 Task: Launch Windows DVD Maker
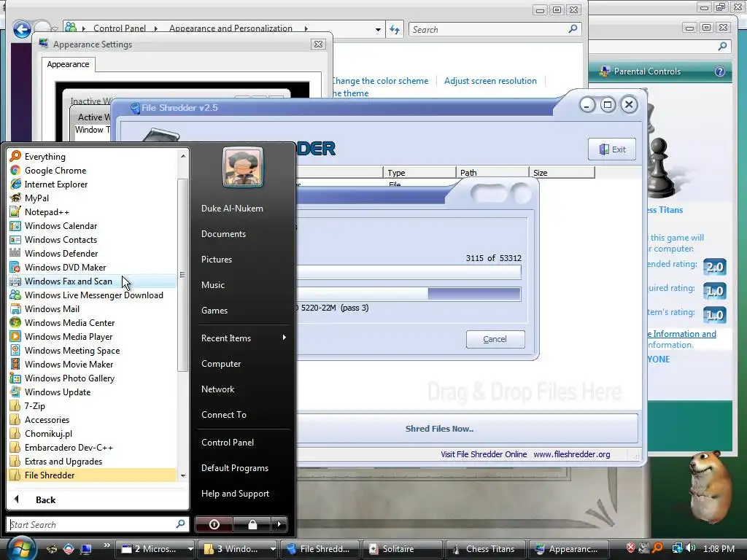[93, 267]
